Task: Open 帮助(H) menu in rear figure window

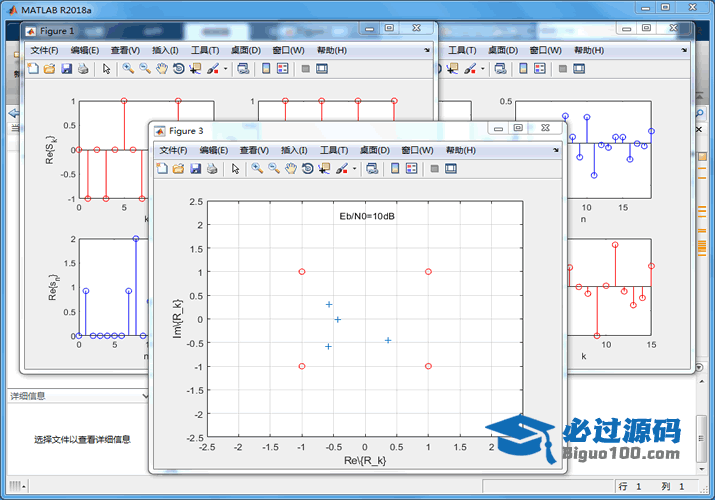Action: [x=589, y=50]
